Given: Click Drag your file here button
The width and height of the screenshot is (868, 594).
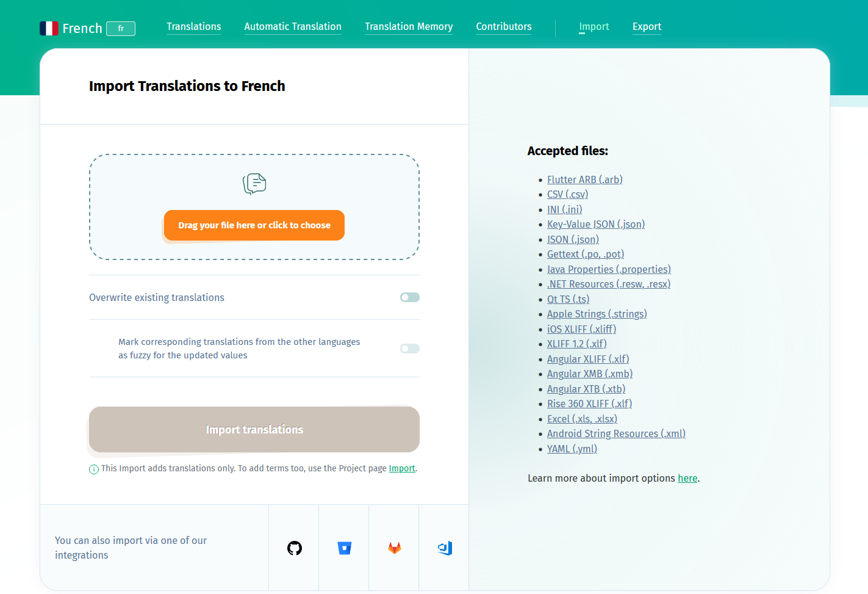Looking at the screenshot, I should [x=254, y=225].
